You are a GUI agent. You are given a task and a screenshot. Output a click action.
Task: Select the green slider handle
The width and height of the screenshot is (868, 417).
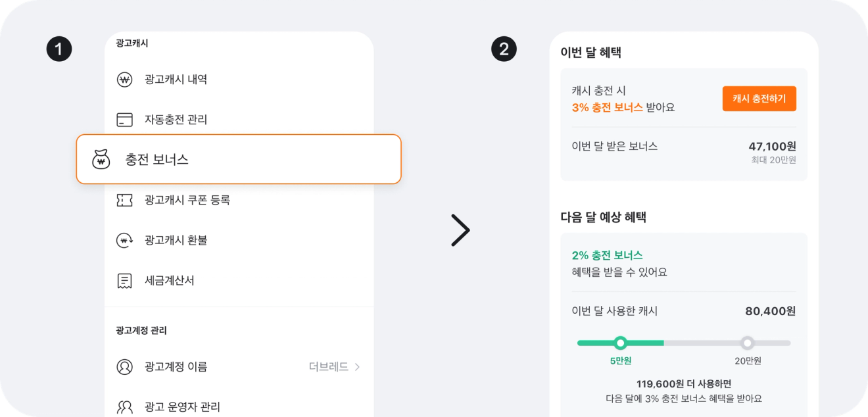pyautogui.click(x=620, y=343)
